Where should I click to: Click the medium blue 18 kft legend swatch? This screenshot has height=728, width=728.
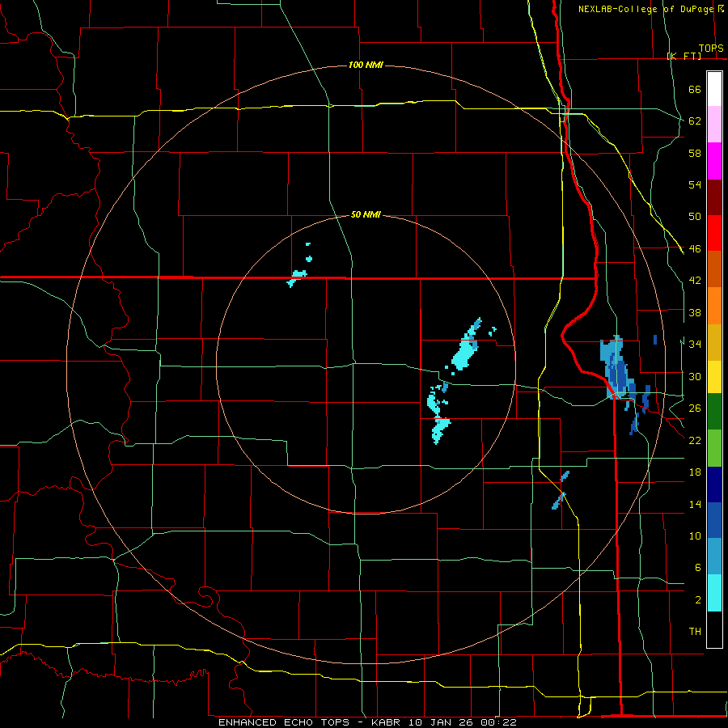(x=714, y=520)
